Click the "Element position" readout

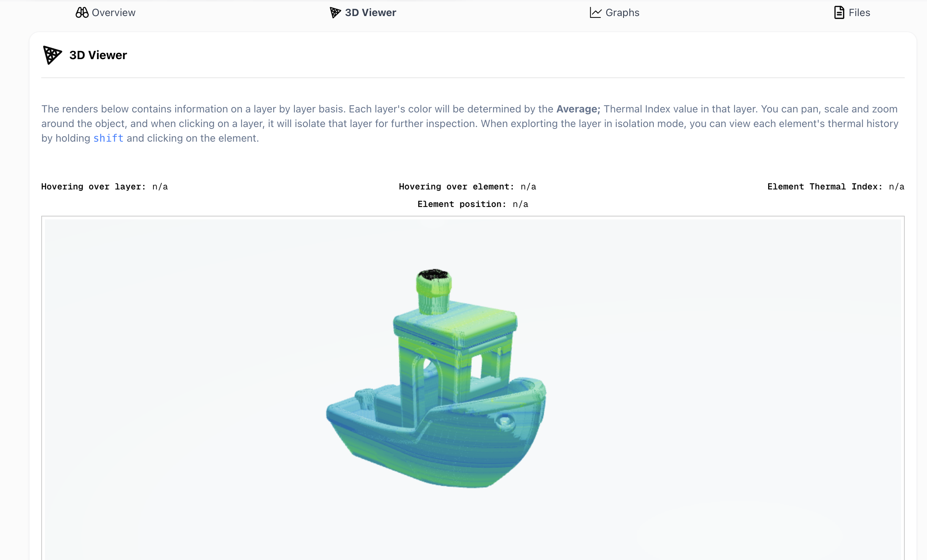pos(473,204)
